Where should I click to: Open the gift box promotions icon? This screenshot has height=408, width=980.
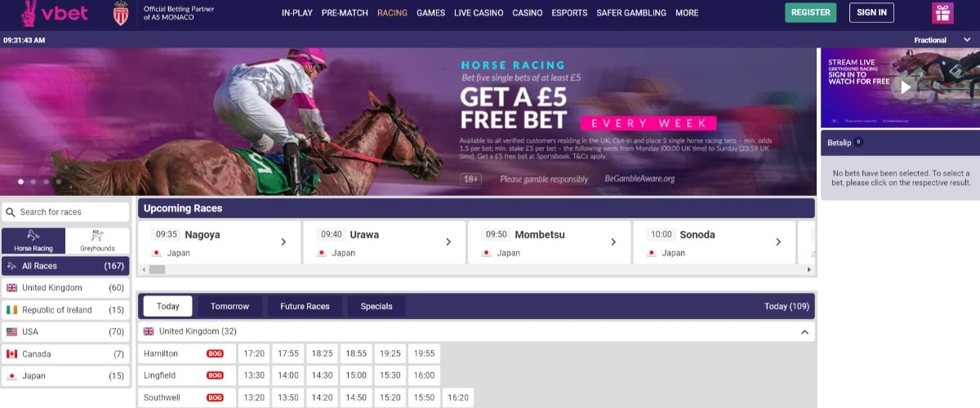point(942,13)
